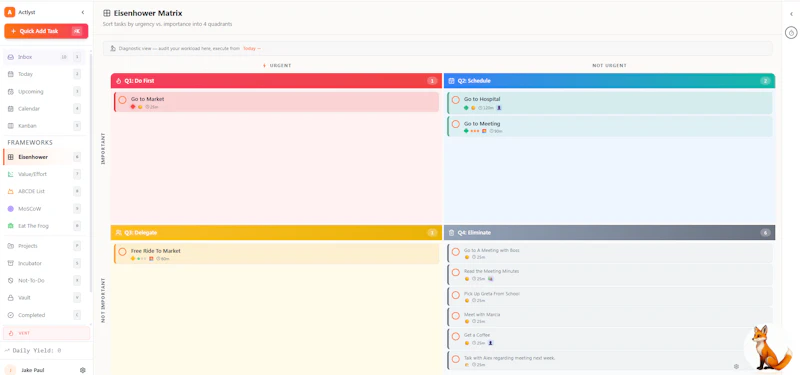800x375 pixels.
Task: Mark Free Ride To Market complete
Action: tap(122, 252)
